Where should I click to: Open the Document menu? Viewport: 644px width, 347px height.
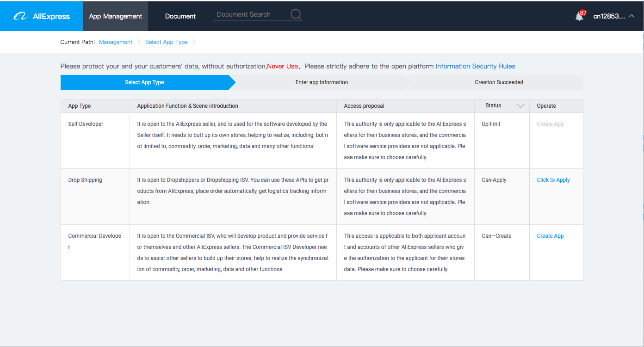pos(180,16)
